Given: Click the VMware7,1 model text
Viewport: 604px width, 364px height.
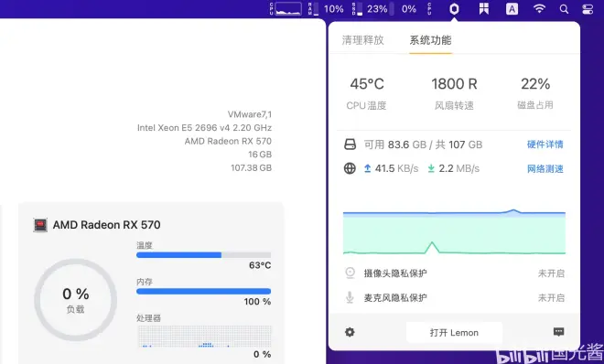Looking at the screenshot, I should [x=250, y=114].
